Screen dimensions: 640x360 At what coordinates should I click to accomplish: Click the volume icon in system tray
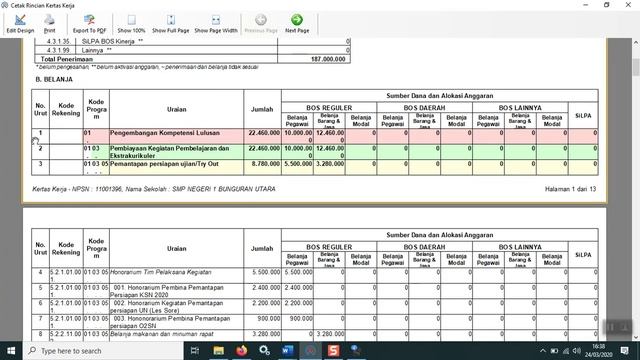[x=577, y=351]
